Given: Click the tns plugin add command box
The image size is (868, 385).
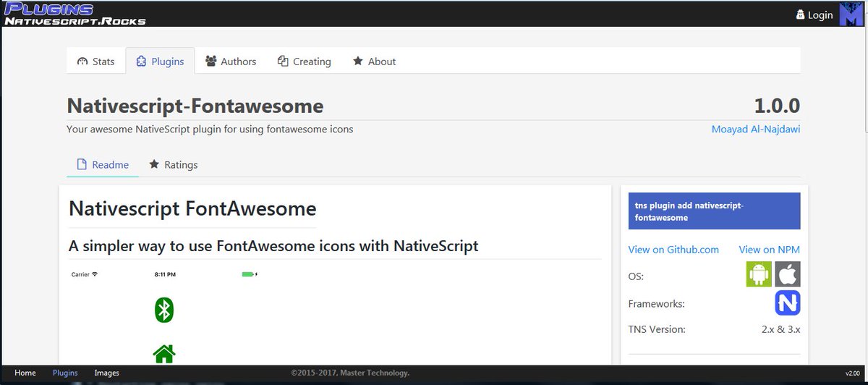Looking at the screenshot, I should click(x=715, y=211).
